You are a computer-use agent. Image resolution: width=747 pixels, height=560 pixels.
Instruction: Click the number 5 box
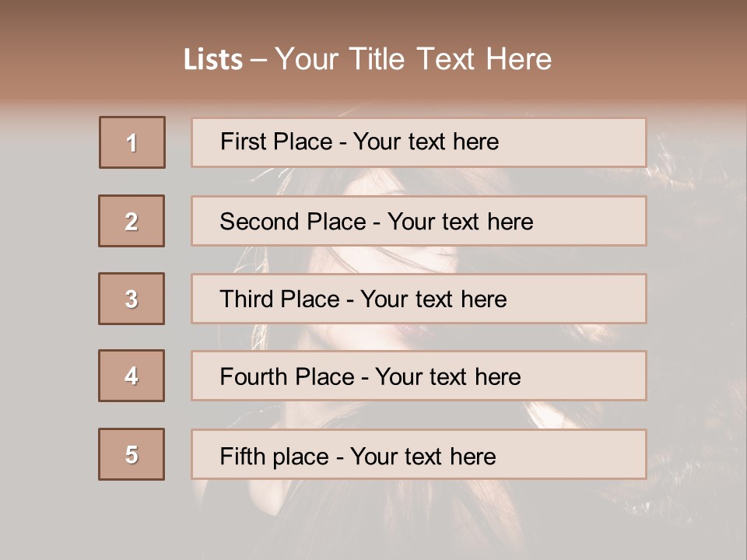point(132,454)
